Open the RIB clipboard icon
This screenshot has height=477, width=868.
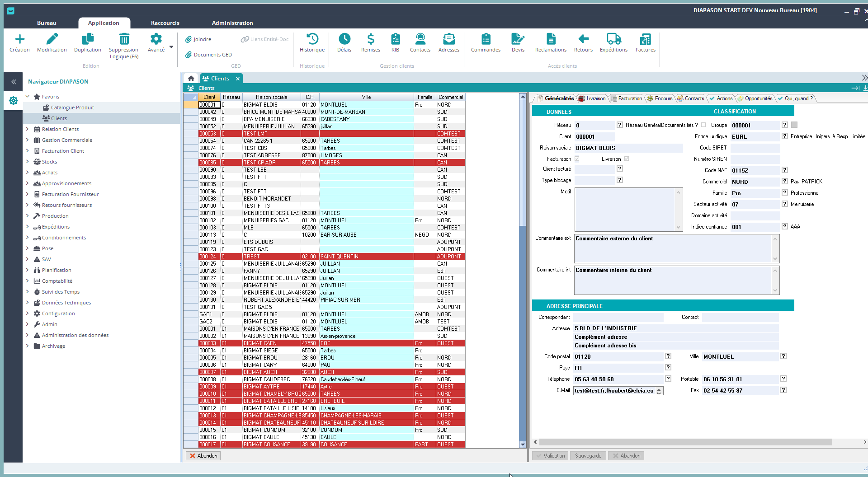tap(395, 39)
